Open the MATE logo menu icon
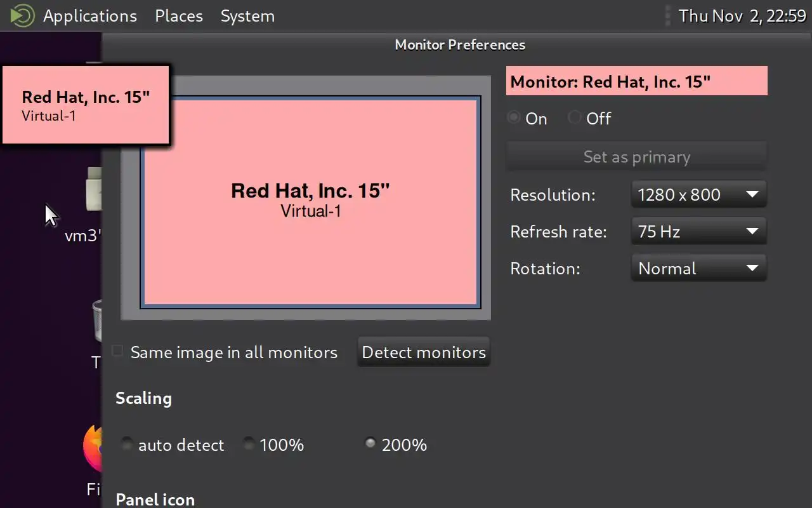 tap(22, 15)
